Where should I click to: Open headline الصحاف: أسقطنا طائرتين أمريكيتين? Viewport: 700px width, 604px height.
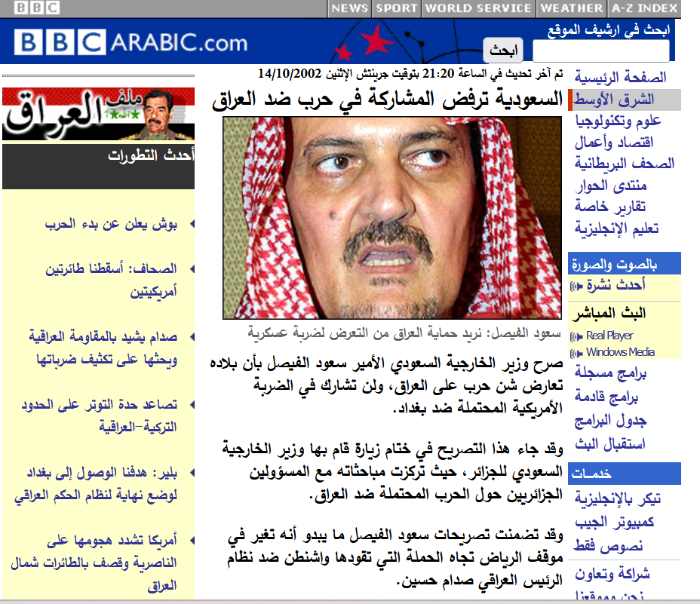[x=111, y=280]
